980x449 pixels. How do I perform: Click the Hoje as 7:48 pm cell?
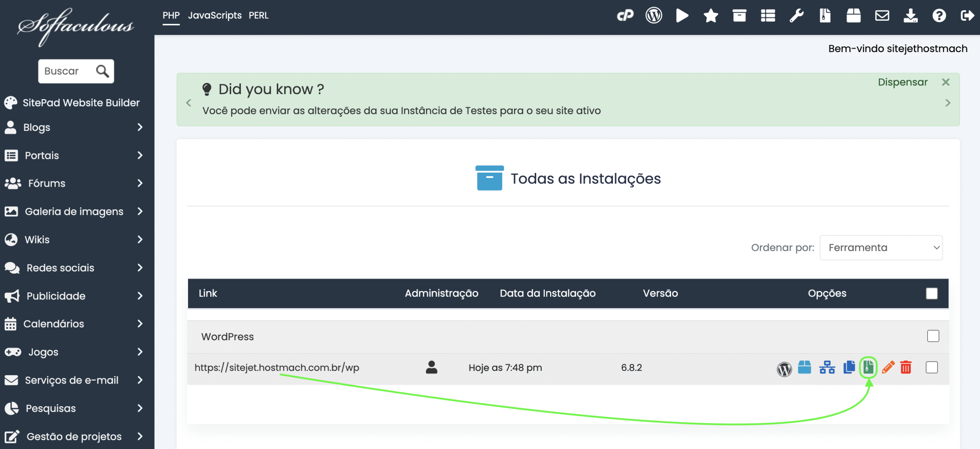[505, 367]
